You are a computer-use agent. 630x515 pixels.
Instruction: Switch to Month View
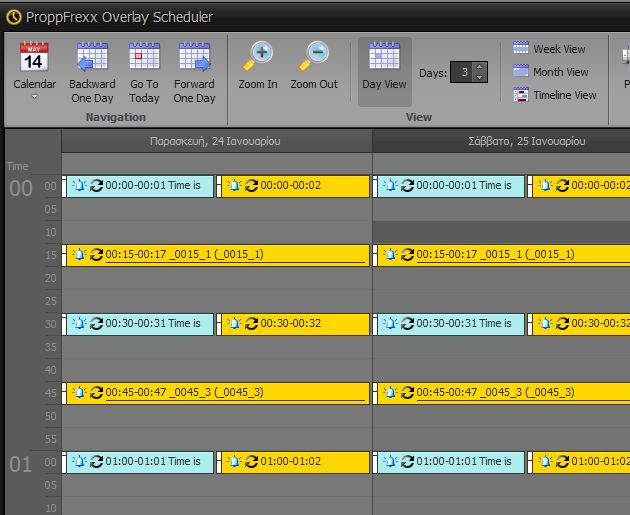click(550, 72)
